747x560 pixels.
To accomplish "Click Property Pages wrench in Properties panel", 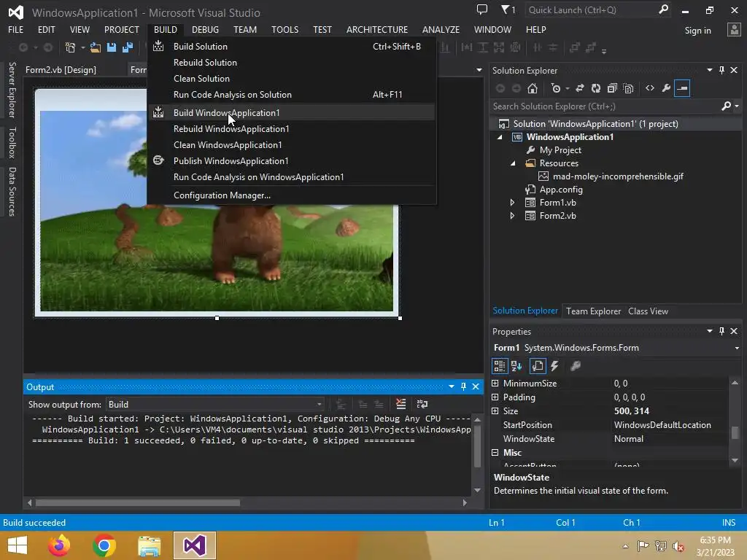I will tap(576, 366).
